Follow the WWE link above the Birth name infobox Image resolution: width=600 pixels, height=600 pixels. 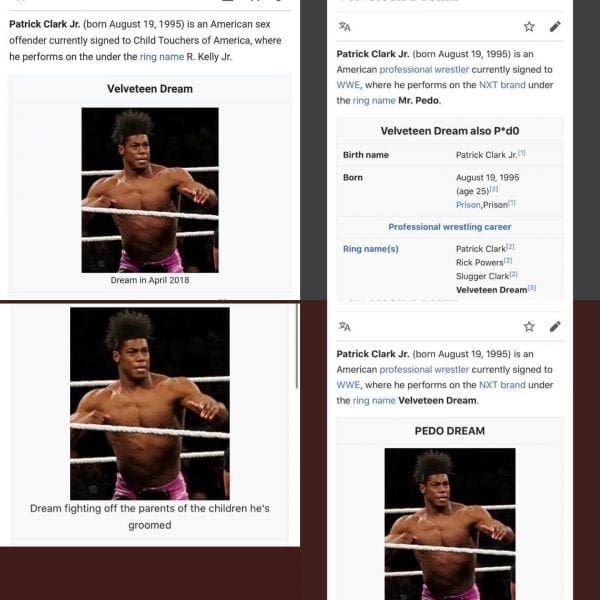point(348,85)
